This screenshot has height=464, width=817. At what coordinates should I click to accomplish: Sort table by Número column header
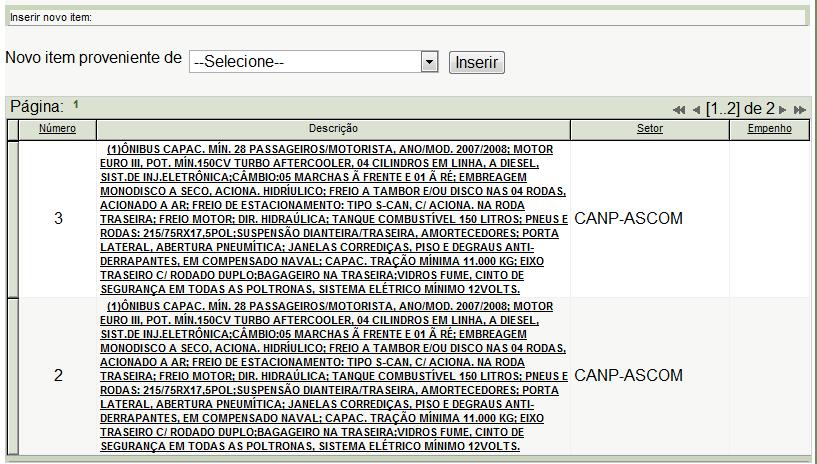click(x=57, y=129)
